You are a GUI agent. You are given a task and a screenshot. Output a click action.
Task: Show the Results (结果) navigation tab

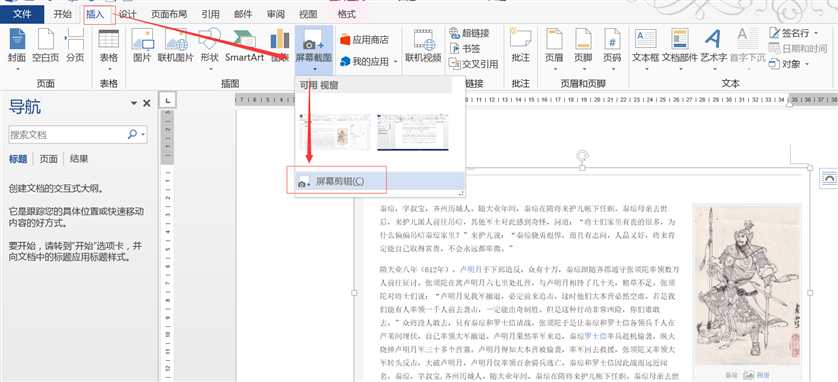tap(79, 159)
